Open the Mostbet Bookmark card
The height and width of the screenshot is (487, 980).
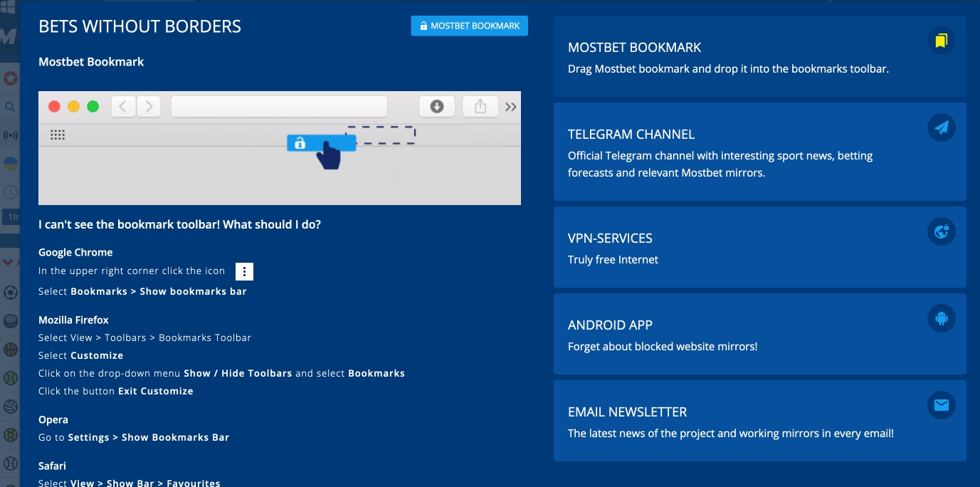(x=759, y=56)
